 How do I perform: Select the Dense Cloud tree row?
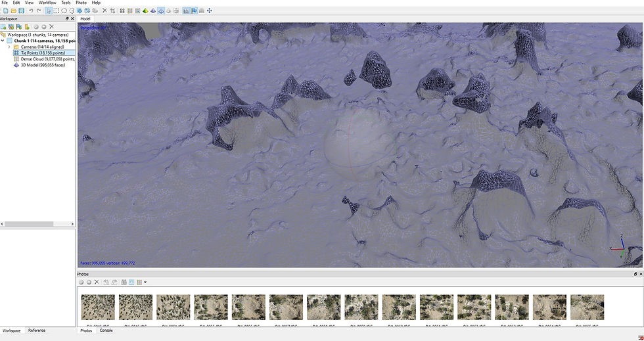[x=45, y=58]
